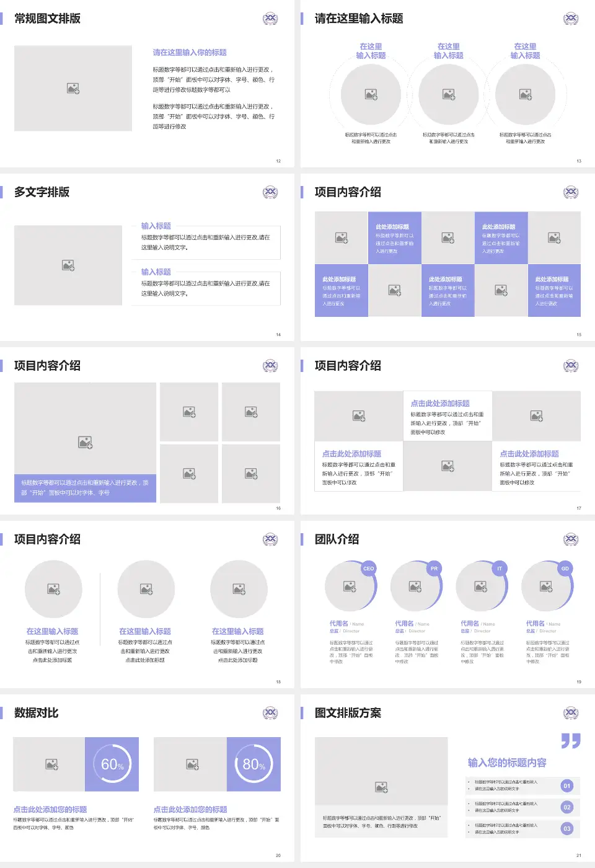
Task: Click the logo emblem on the 团队介绍 slide
Action: [571, 539]
